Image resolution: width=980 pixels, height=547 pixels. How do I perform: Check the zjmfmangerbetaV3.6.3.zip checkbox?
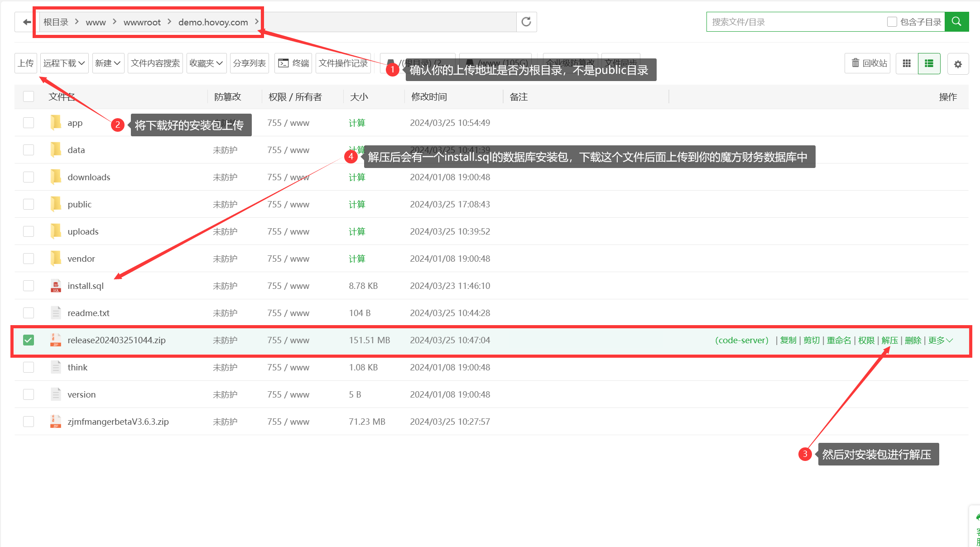(29, 422)
